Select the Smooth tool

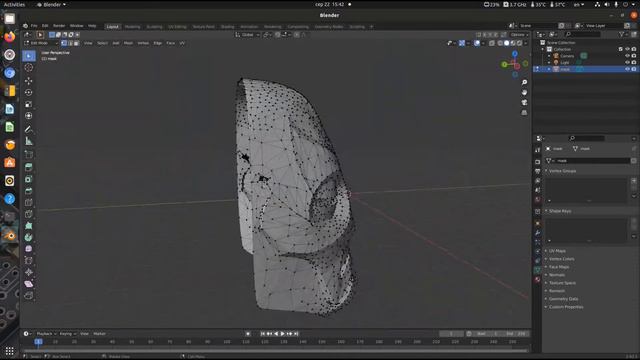pos(29,249)
